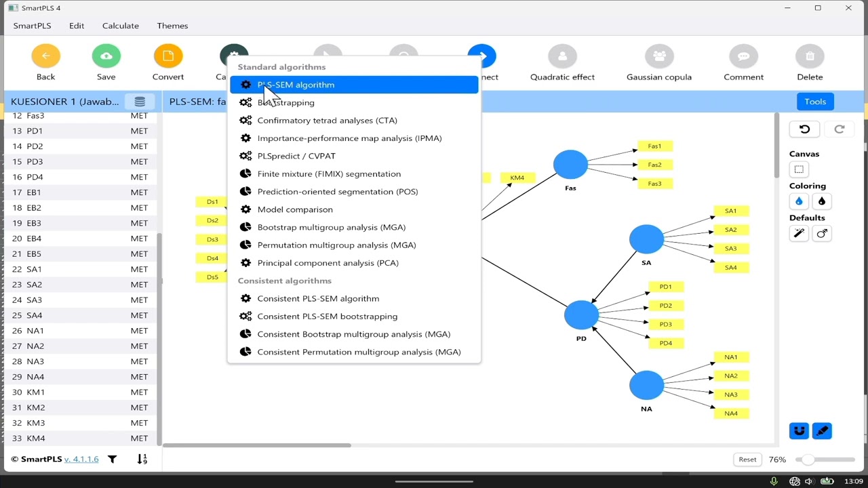Open dataset icon beside KUESIONER 1

pos(140,102)
